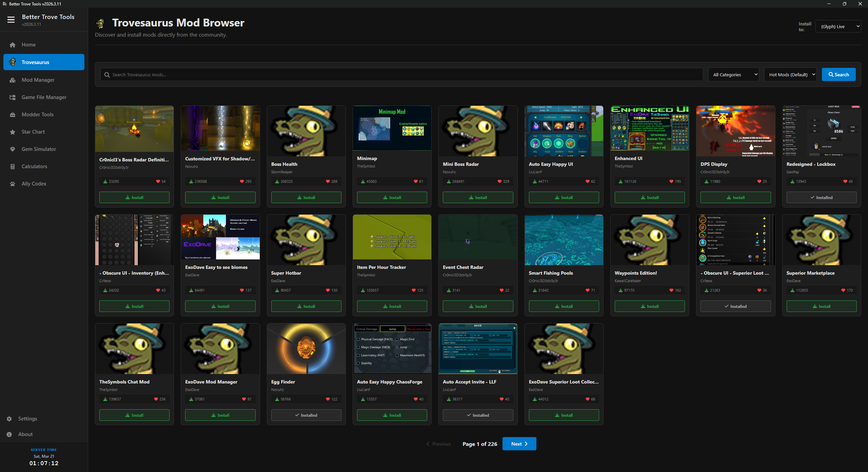Toggle installed status on Redesigned - Lockbox
Image resolution: width=868 pixels, height=472 pixels.
point(822,197)
